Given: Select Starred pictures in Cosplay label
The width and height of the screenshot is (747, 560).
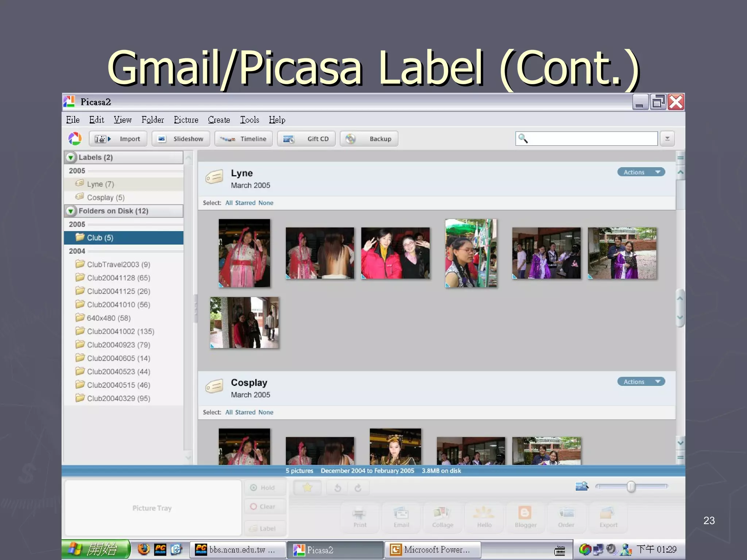Looking at the screenshot, I should 245,412.
